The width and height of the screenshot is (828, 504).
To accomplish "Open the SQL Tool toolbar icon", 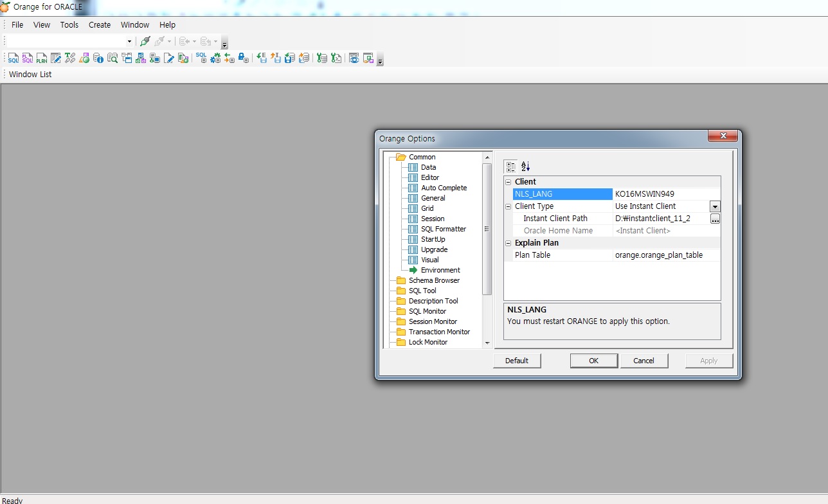I will coord(14,58).
